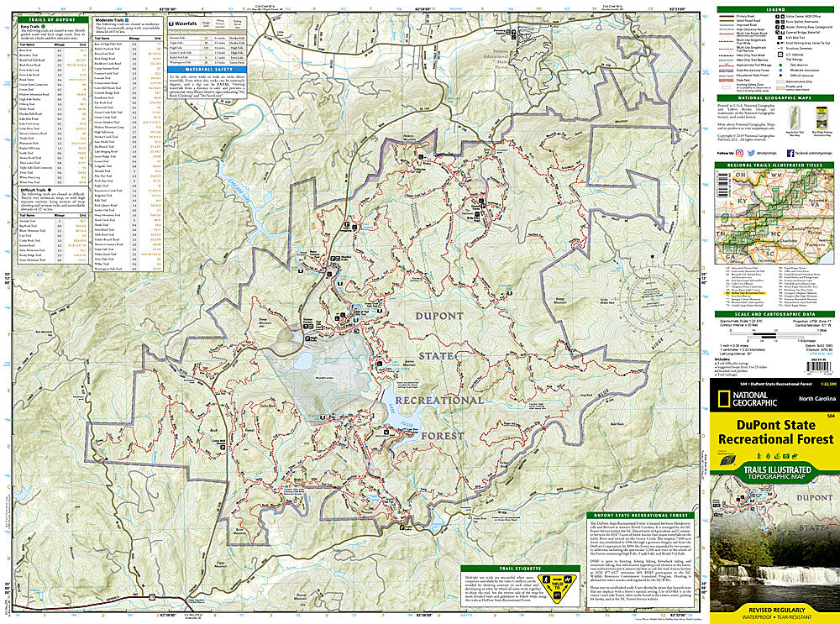Viewport: 840px width, 624px height.
Task: Collapse the Waterfalls table
Action: 183,25
